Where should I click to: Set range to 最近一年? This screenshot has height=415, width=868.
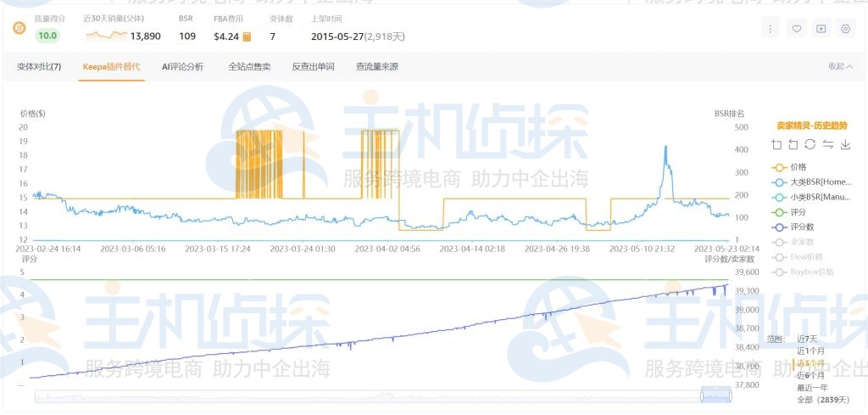click(812, 387)
